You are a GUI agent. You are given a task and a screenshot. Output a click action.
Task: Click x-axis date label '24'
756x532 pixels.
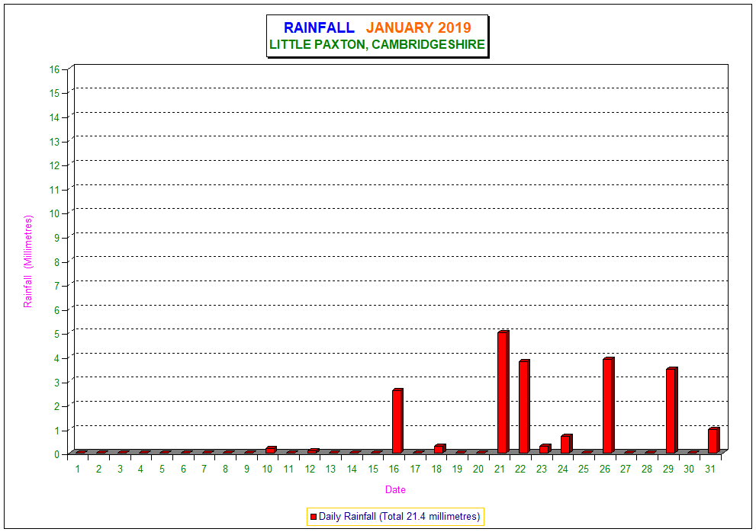coord(563,469)
